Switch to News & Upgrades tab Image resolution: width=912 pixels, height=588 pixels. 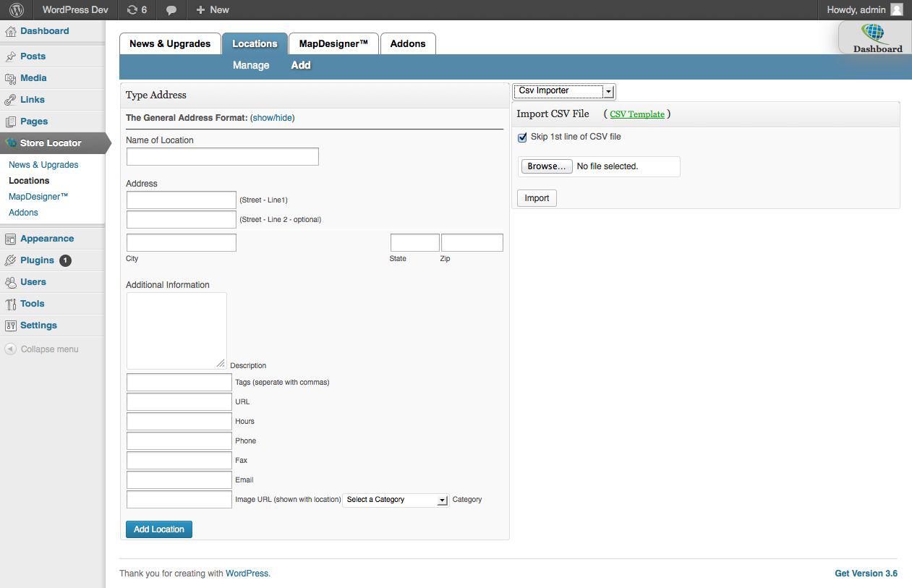pos(170,43)
